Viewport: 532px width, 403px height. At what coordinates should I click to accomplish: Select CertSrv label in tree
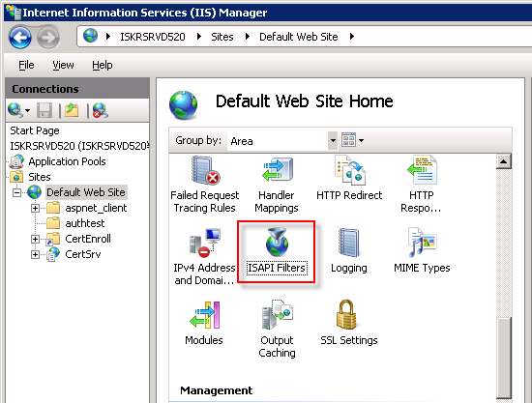click(x=83, y=254)
